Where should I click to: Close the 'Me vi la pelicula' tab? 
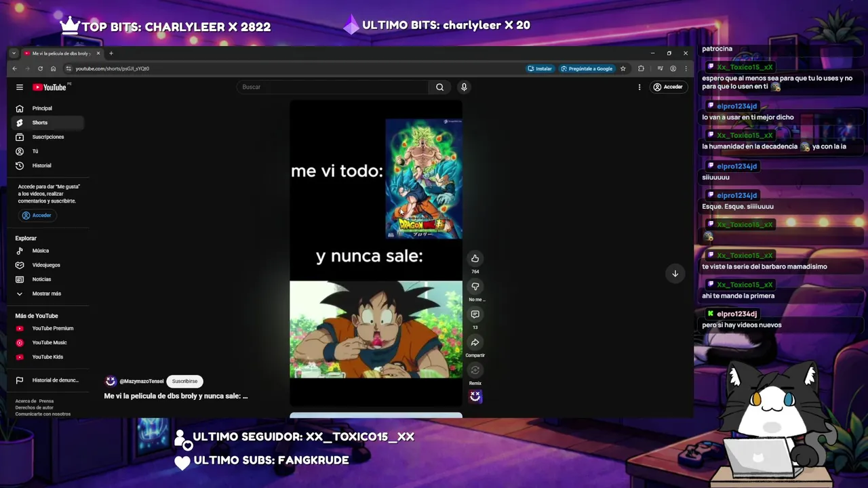(98, 54)
